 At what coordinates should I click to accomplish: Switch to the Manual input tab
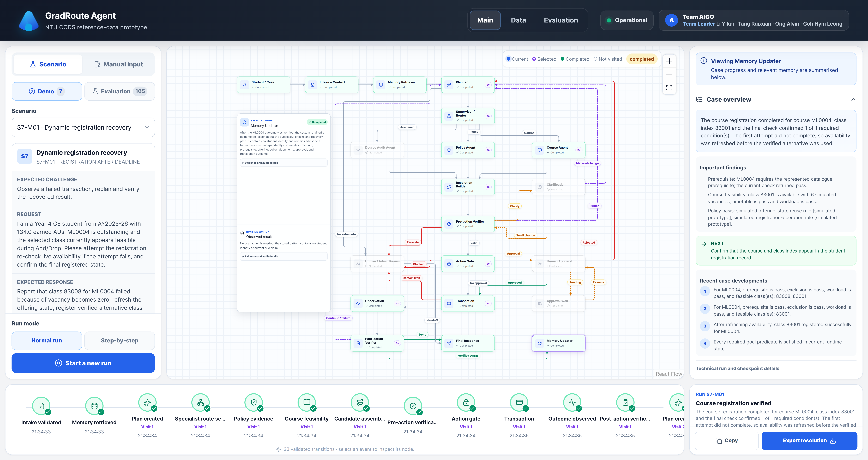tap(119, 64)
